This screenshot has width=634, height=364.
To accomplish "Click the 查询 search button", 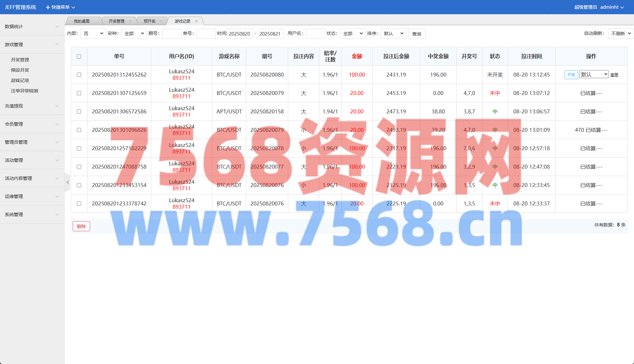I will (417, 34).
